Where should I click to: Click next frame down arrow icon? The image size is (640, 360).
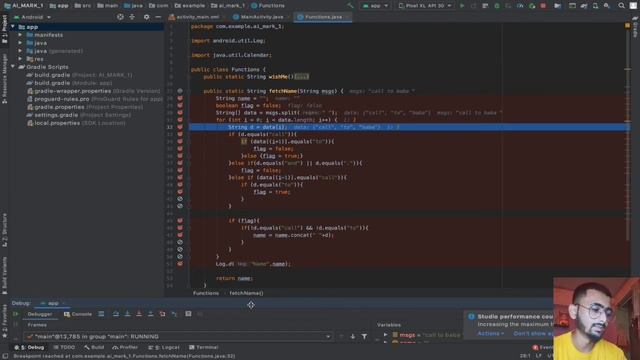(x=353, y=336)
